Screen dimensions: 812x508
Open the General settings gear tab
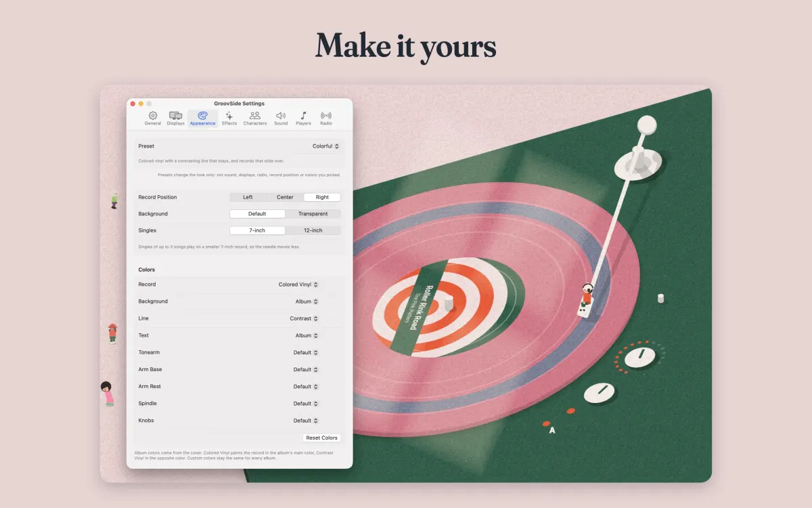[x=153, y=119]
